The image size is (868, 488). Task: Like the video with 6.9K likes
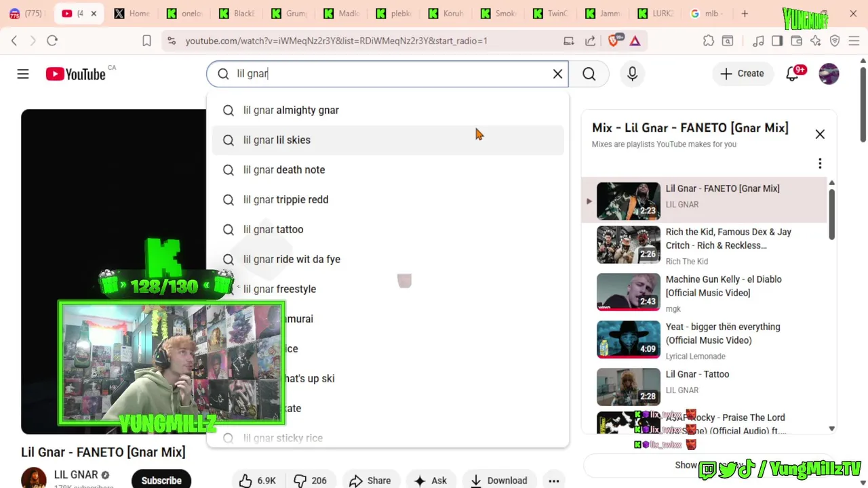click(258, 481)
